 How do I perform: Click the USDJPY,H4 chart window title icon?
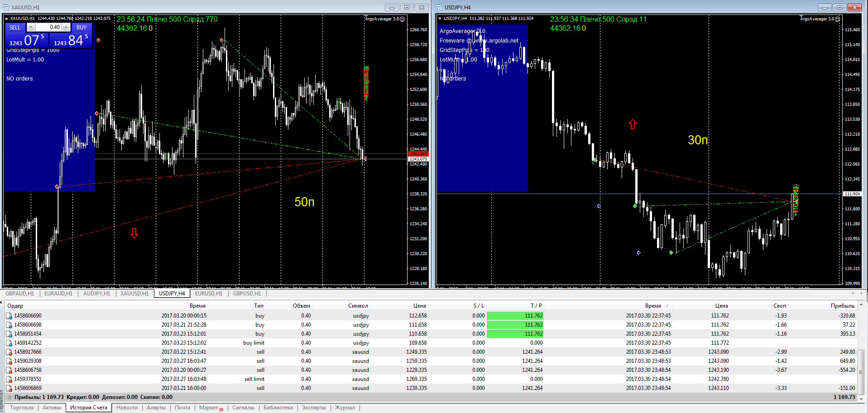tap(439, 7)
